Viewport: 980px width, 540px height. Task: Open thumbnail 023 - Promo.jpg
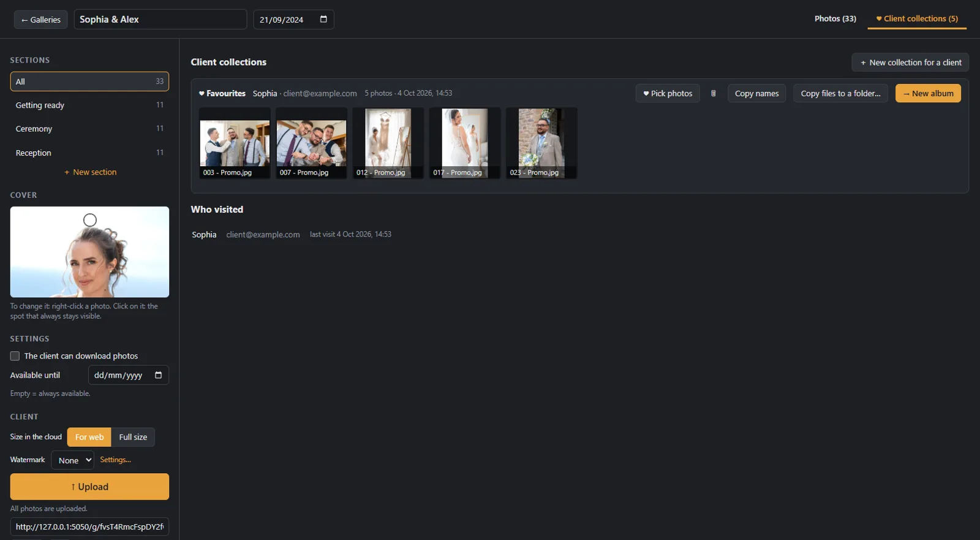tap(541, 143)
